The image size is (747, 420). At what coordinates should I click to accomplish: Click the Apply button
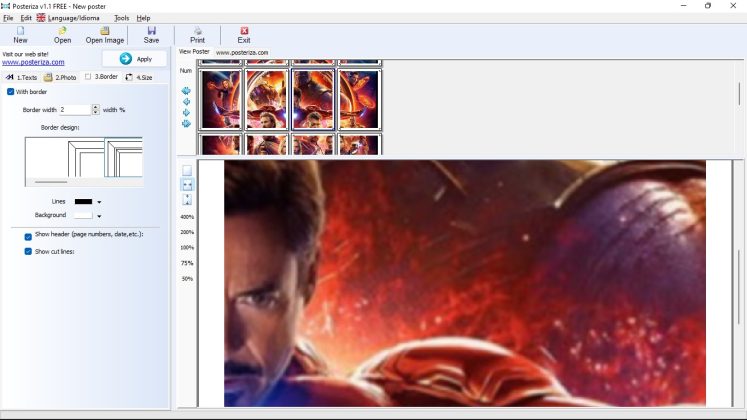click(135, 59)
